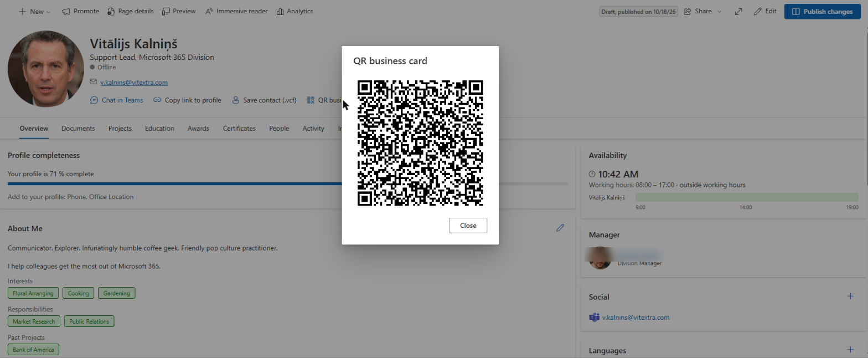Click Preview in the toolbar
Viewport: 868px width, 358px height.
pos(179,11)
